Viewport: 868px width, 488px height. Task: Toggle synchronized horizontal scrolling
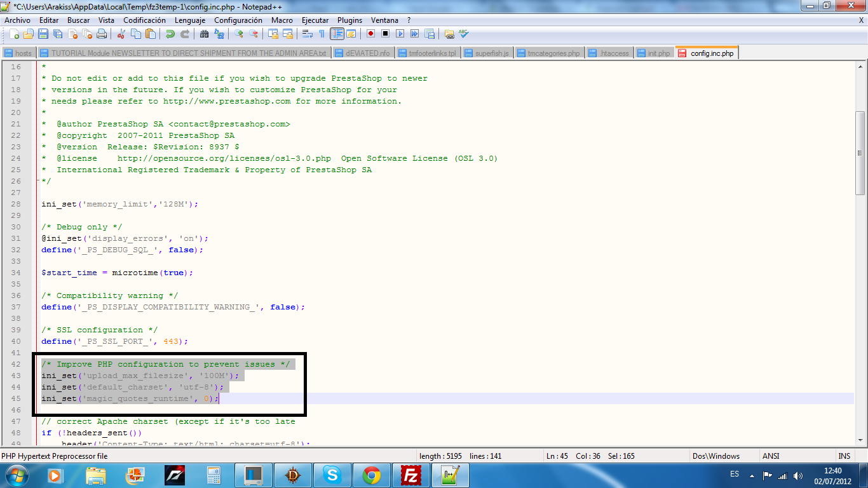click(x=287, y=34)
